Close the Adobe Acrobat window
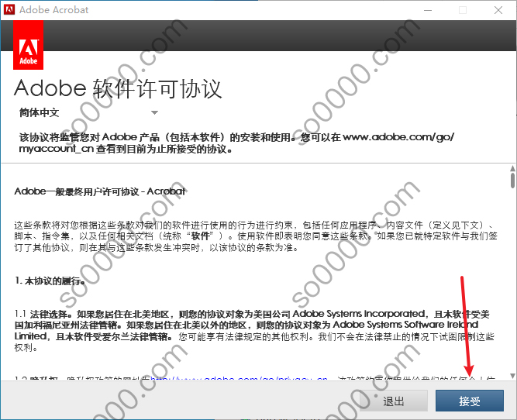 pos(498,10)
